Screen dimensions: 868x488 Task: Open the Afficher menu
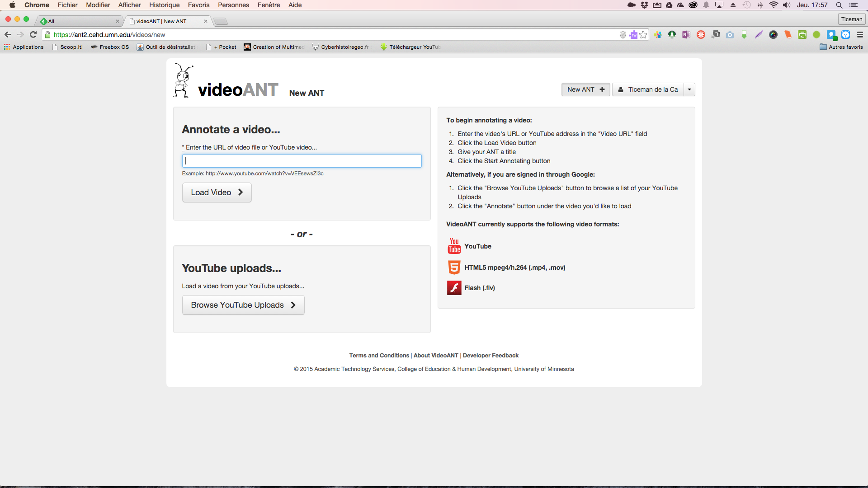click(129, 5)
